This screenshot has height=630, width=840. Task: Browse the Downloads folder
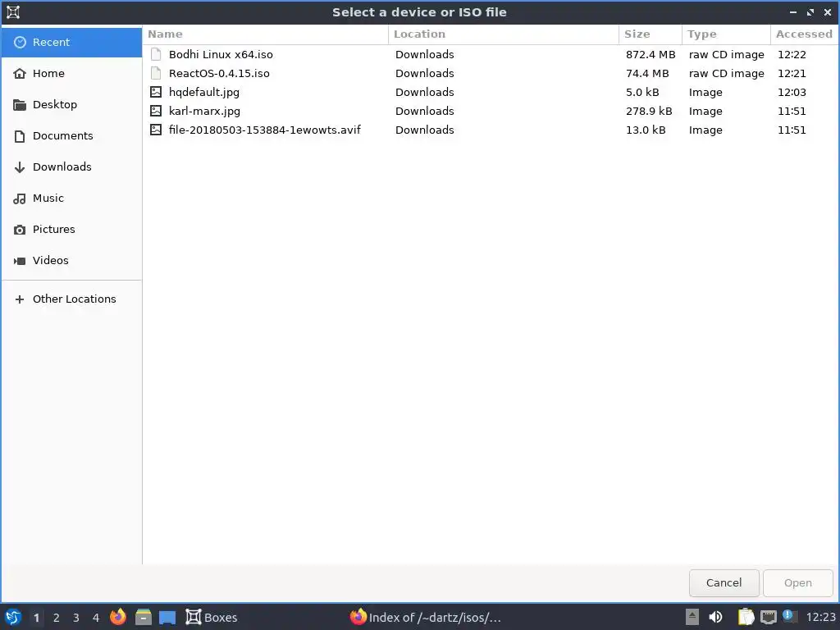click(72, 167)
